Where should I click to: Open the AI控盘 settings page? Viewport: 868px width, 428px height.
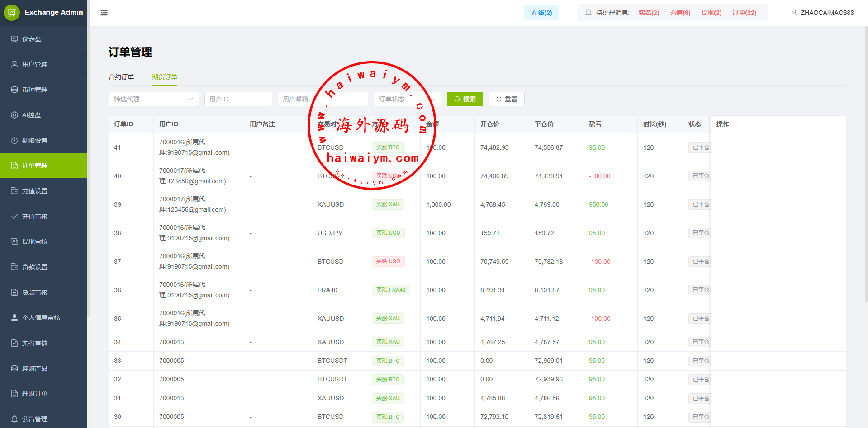[32, 115]
